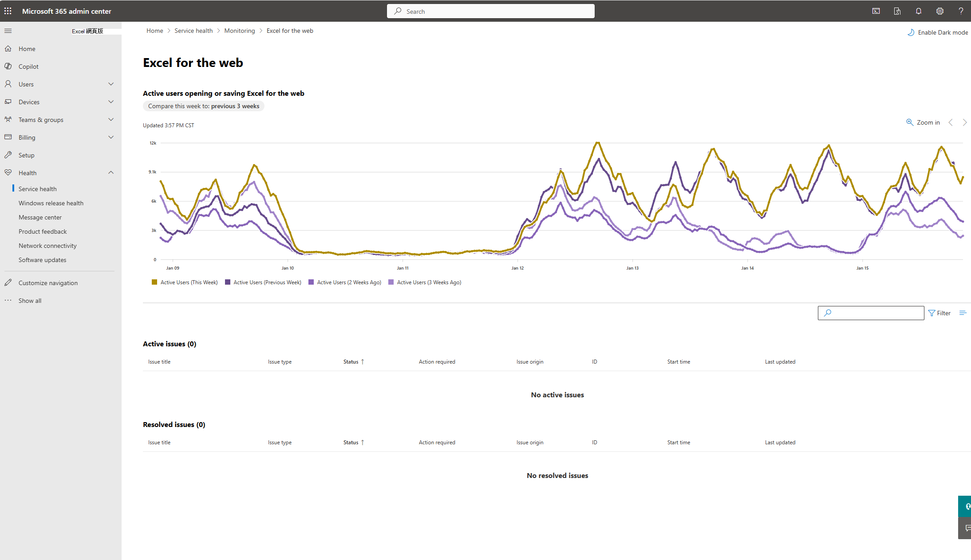Collapse the navigation hamburger menu
The width and height of the screenshot is (971, 560).
tap(8, 31)
